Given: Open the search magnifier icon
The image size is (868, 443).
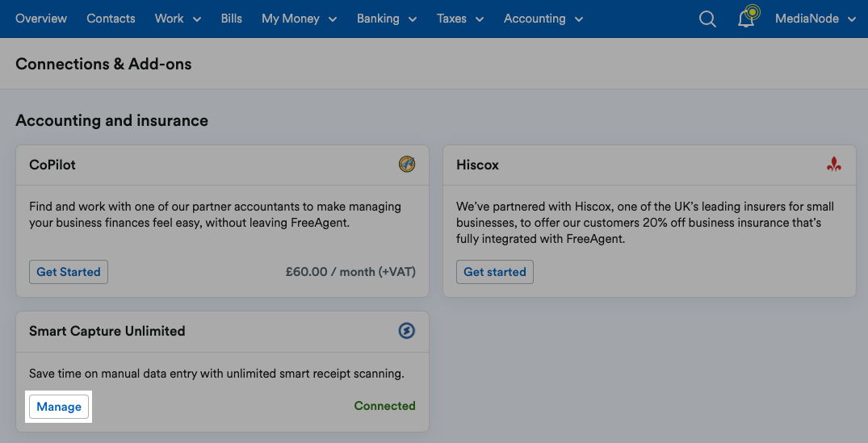Looking at the screenshot, I should [x=707, y=19].
